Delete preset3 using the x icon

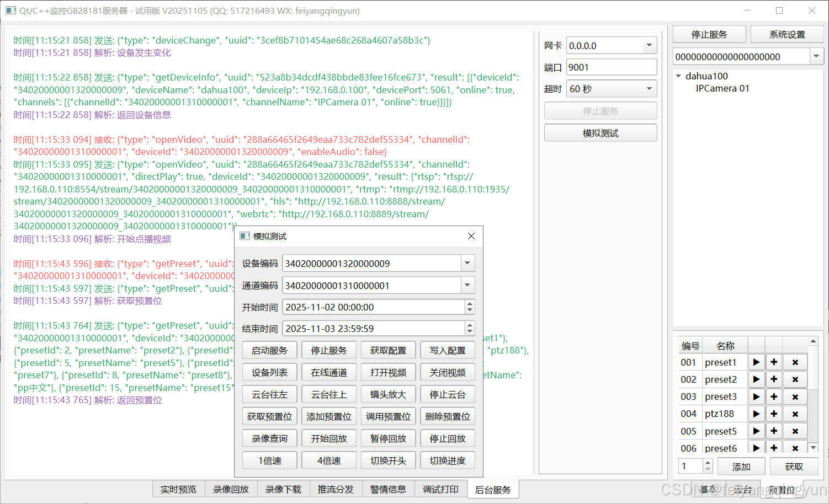click(x=795, y=396)
